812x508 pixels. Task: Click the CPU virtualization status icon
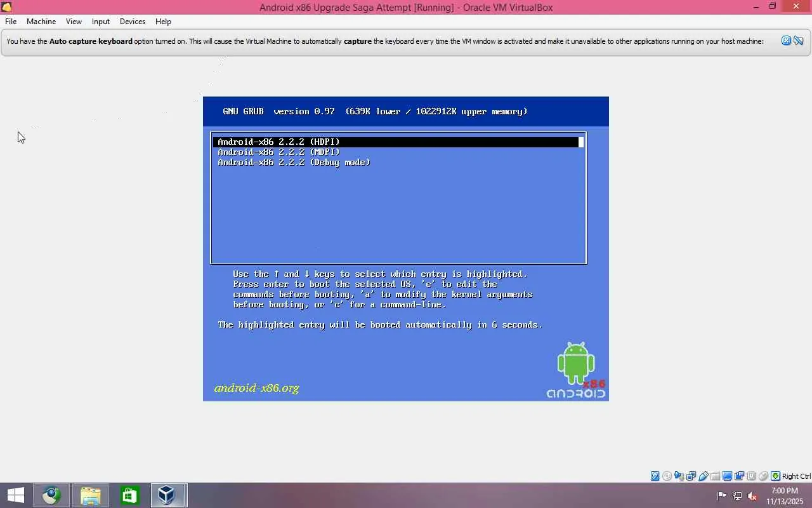752,476
